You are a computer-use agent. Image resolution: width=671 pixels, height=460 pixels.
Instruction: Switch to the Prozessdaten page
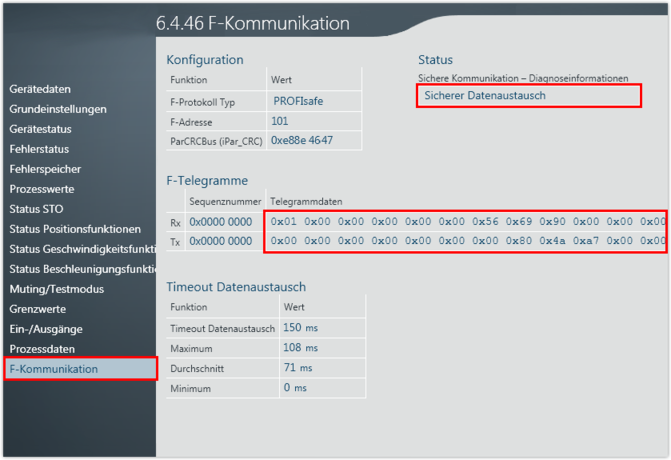(x=42, y=349)
